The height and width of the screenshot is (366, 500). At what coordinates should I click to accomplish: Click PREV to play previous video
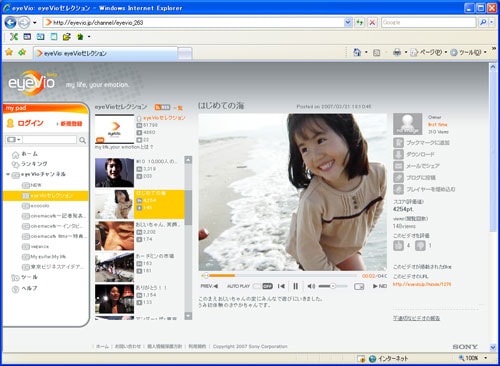209,286
